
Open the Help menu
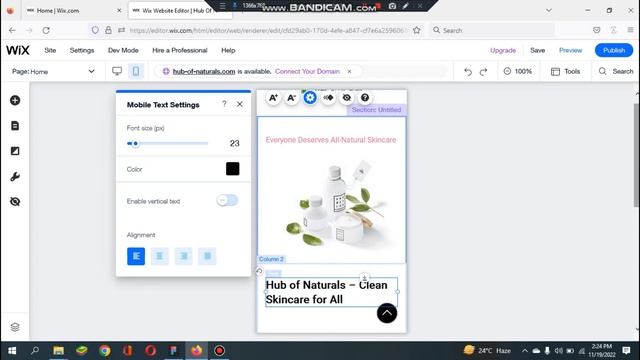click(228, 50)
